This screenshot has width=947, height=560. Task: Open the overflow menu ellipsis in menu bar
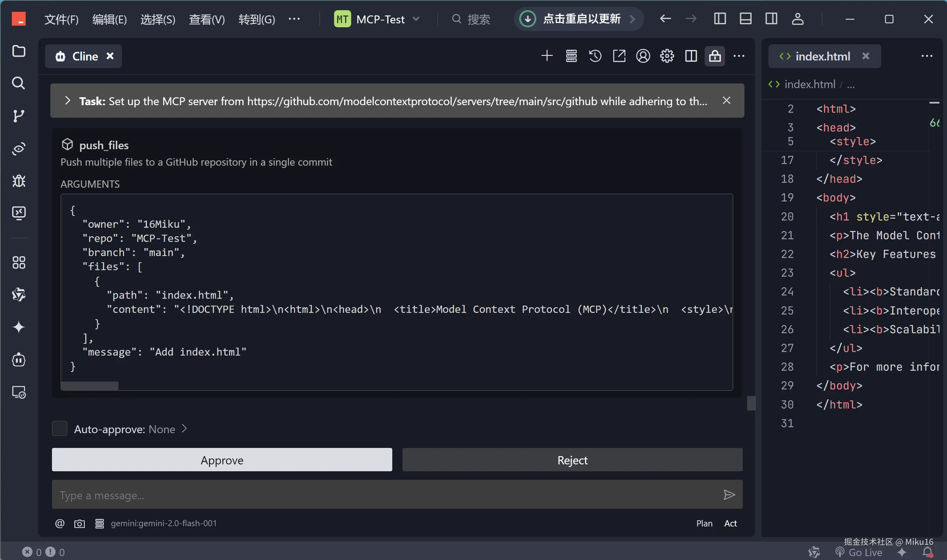pos(294,19)
